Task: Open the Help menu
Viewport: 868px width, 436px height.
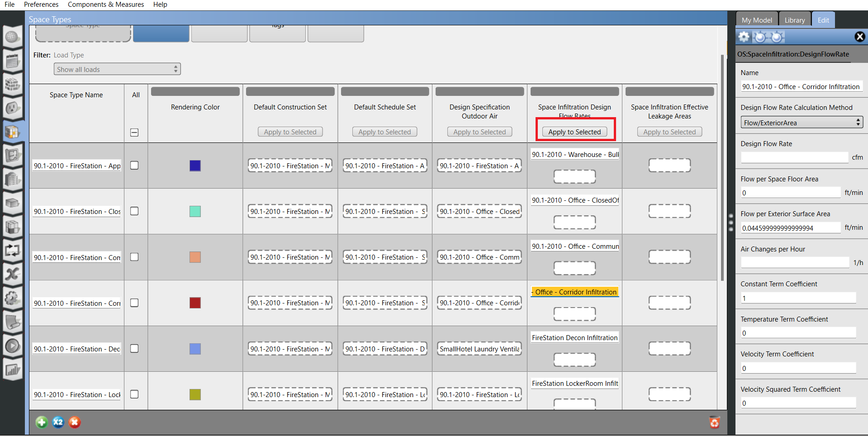Action: coord(160,5)
